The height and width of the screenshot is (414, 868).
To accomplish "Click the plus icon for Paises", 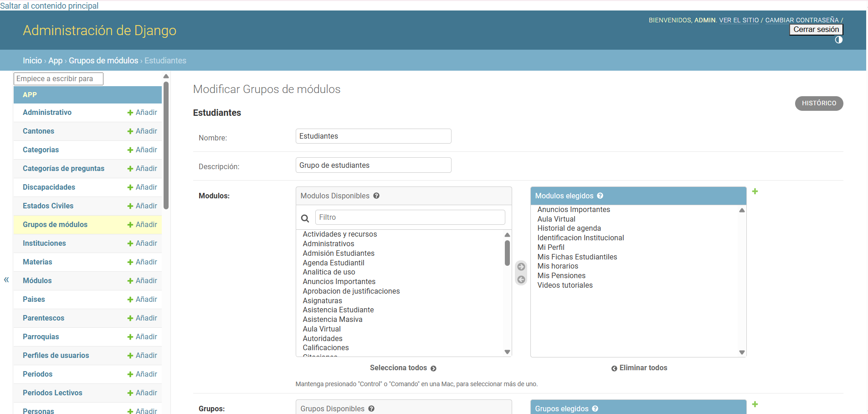I will pos(130,300).
